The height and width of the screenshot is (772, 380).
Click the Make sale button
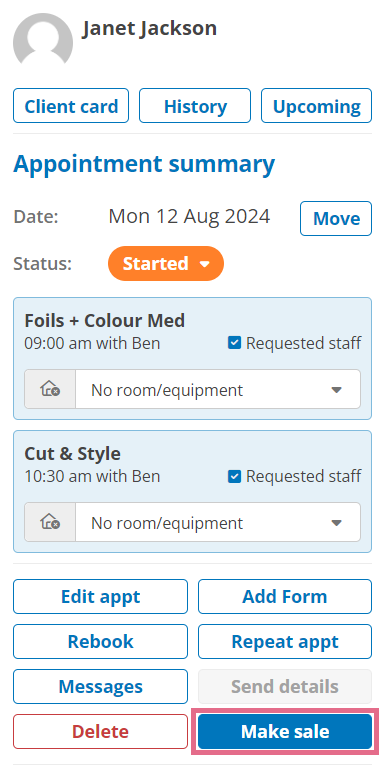tap(285, 732)
